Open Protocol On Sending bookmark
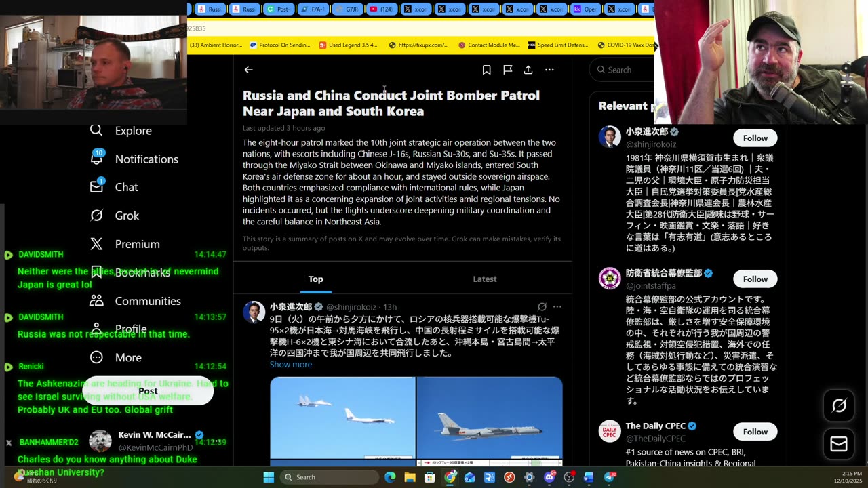The width and height of the screenshot is (868, 488). click(x=280, y=45)
